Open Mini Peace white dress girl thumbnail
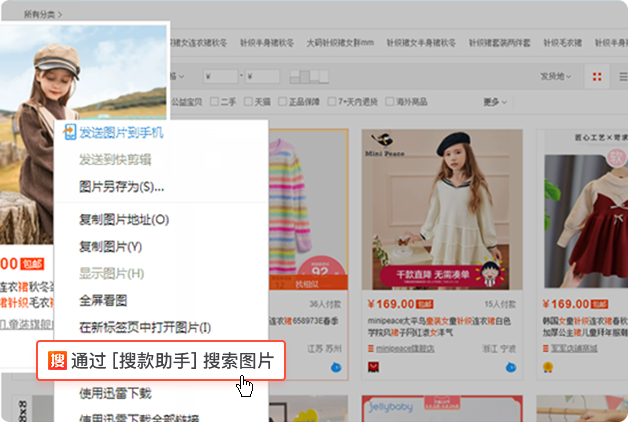 point(442,209)
